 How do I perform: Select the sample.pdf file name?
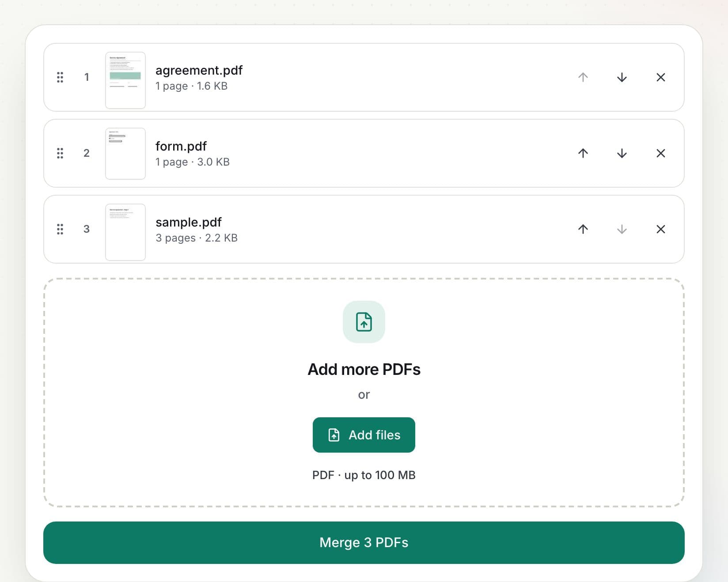[x=189, y=222]
